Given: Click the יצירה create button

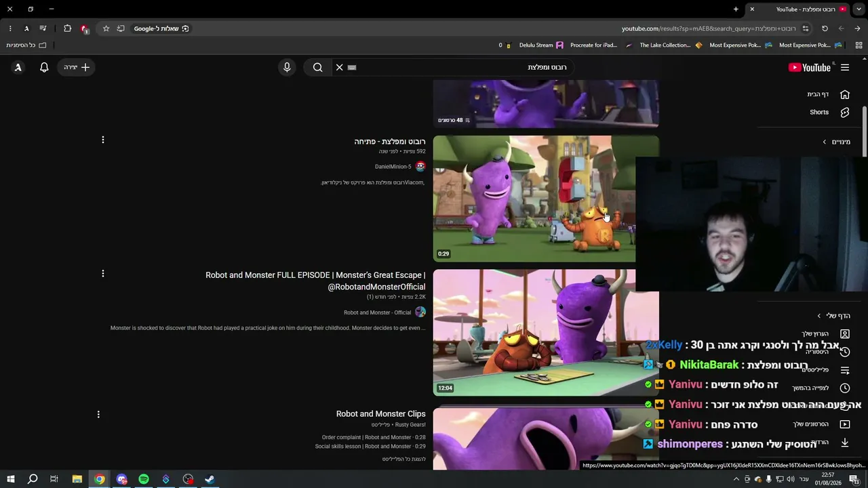Looking at the screenshot, I should point(76,67).
